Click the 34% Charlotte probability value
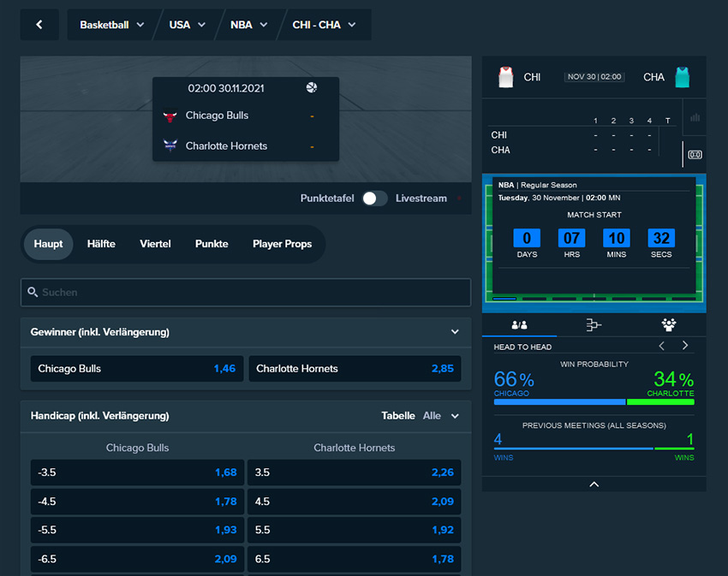The image size is (728, 576). coord(674,380)
